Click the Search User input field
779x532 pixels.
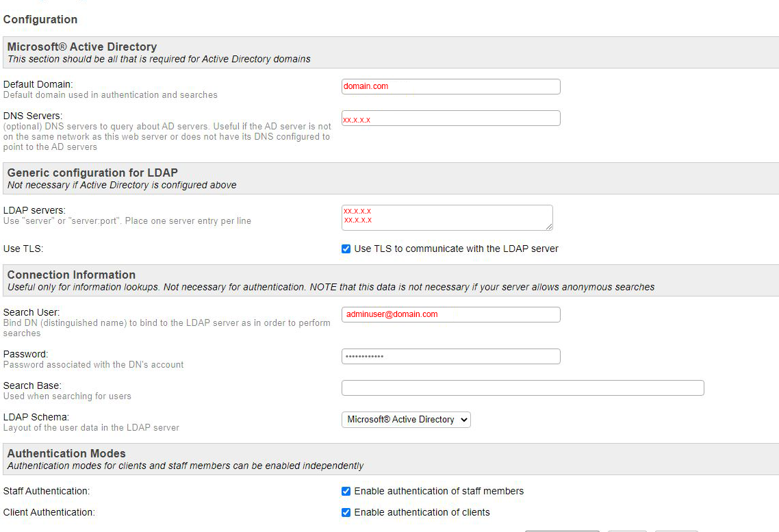pos(450,314)
